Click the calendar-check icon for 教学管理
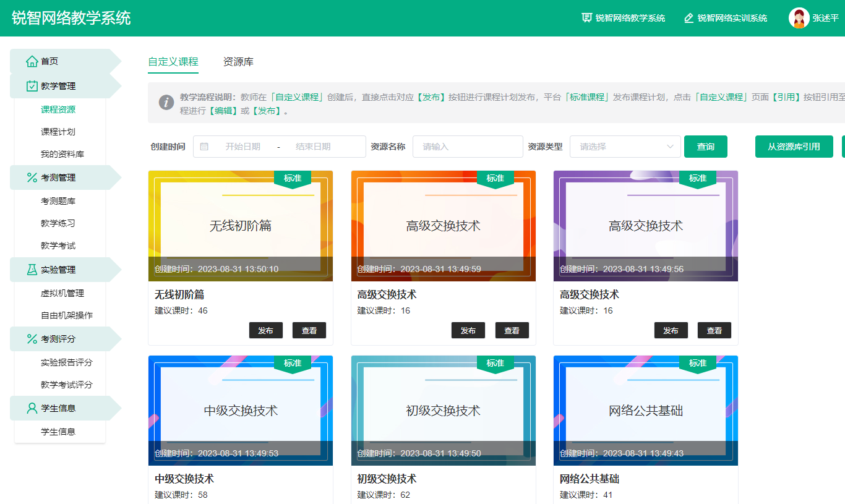The image size is (845, 504). [x=32, y=86]
